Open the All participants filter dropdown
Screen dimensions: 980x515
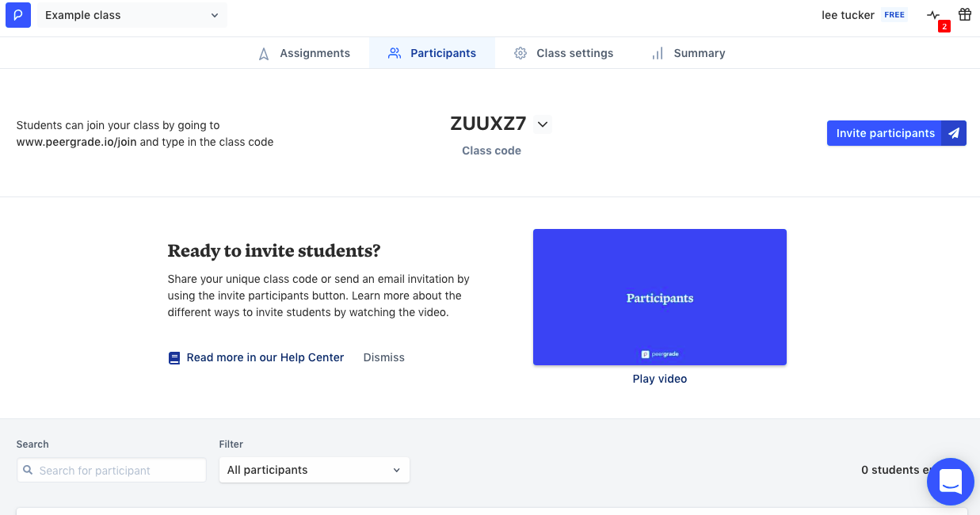314,470
